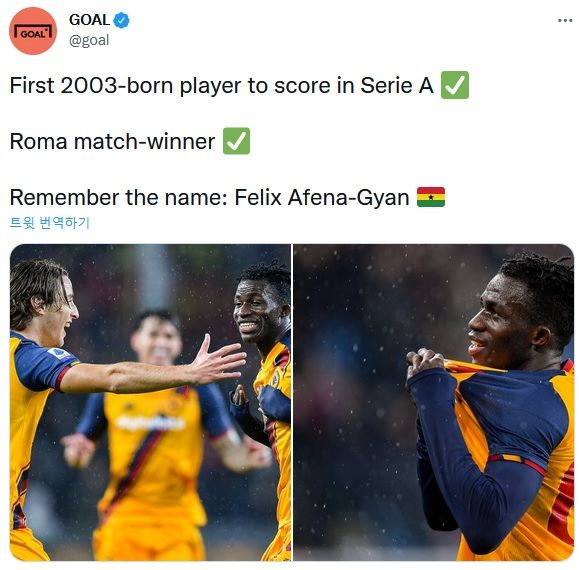
Task: Click the blue verified badge
Action: [121, 20]
